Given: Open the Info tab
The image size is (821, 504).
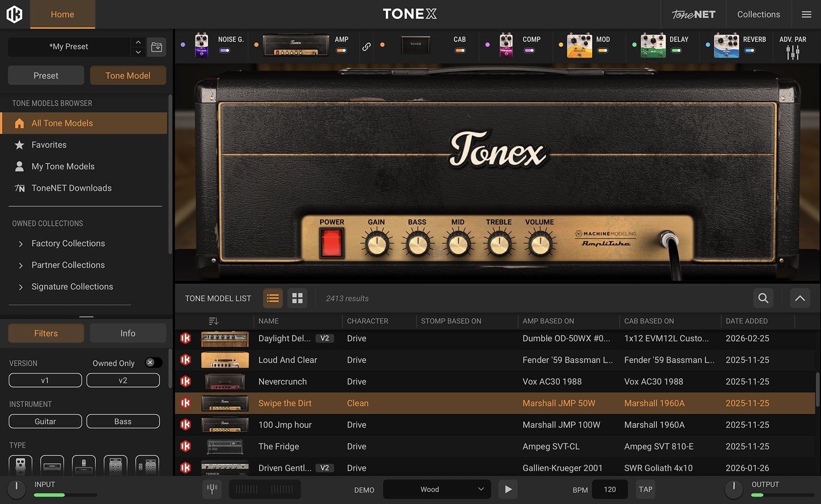Looking at the screenshot, I should click(x=128, y=333).
